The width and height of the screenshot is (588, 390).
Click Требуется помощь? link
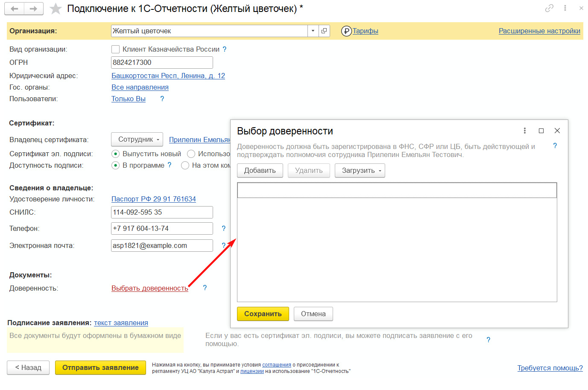[550, 368]
